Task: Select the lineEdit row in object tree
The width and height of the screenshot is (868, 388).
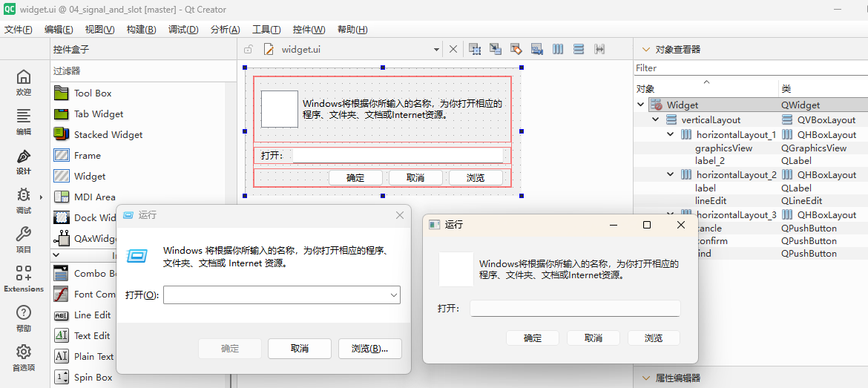Action: pos(751,201)
